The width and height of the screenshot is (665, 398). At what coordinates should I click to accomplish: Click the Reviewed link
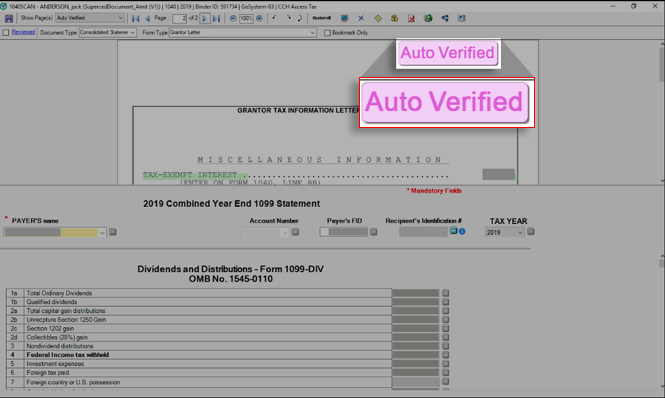(x=23, y=32)
